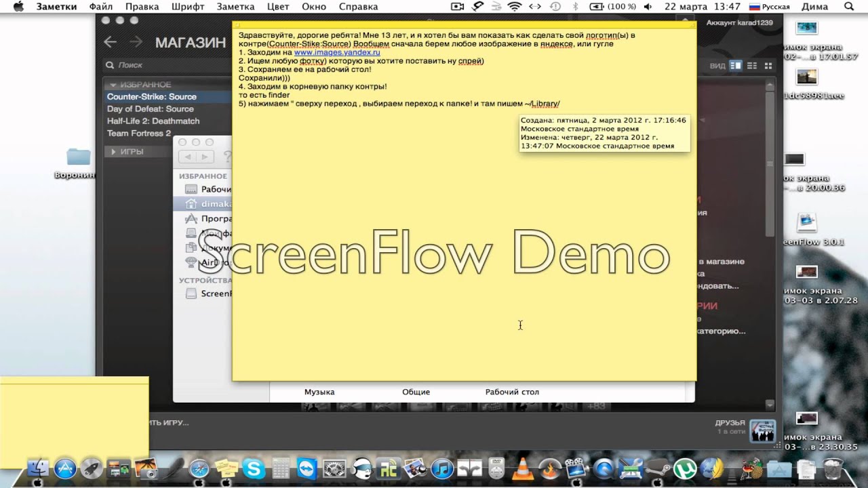Select Team Fortress 2 in Steam
This screenshot has width=868, height=488.
click(x=139, y=134)
